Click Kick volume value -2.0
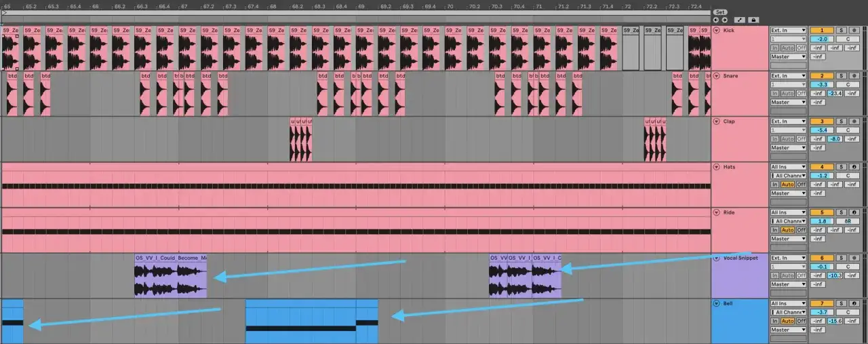 tap(822, 39)
